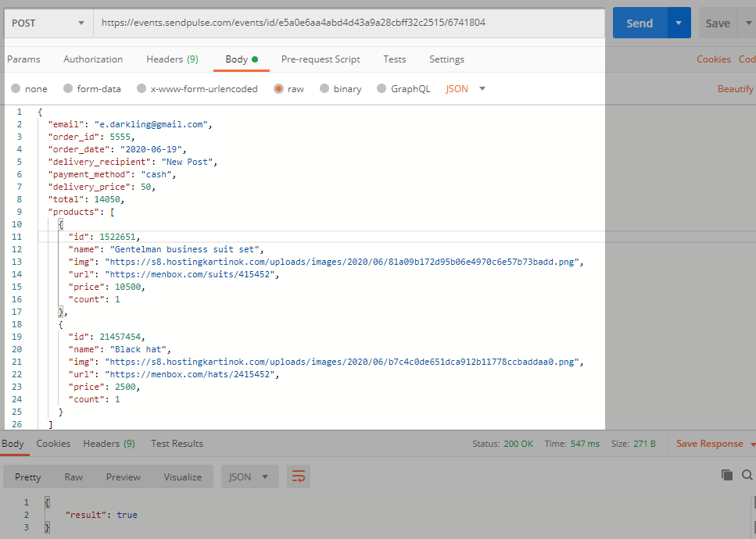
Task: Click the request URL input field
Action: click(349, 23)
